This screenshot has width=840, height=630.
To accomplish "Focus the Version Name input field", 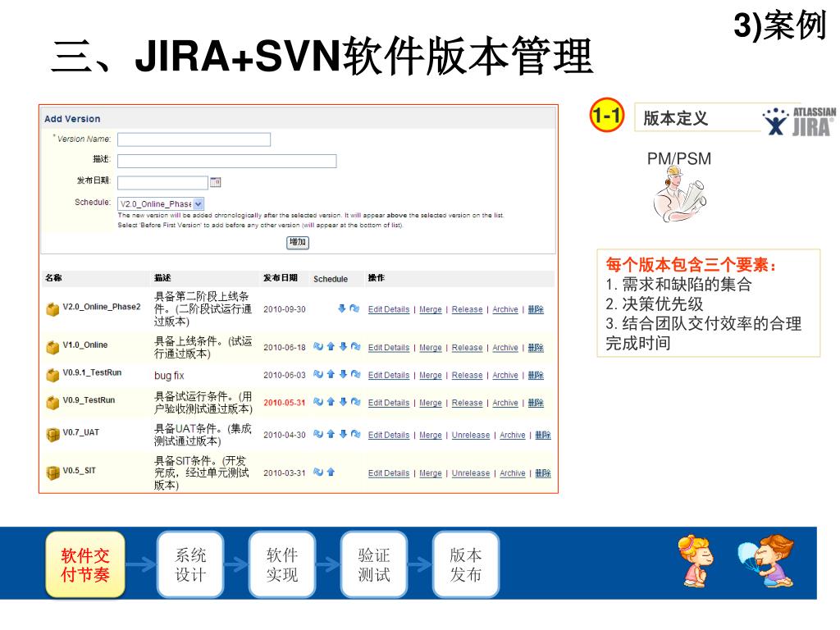I will click(194, 139).
